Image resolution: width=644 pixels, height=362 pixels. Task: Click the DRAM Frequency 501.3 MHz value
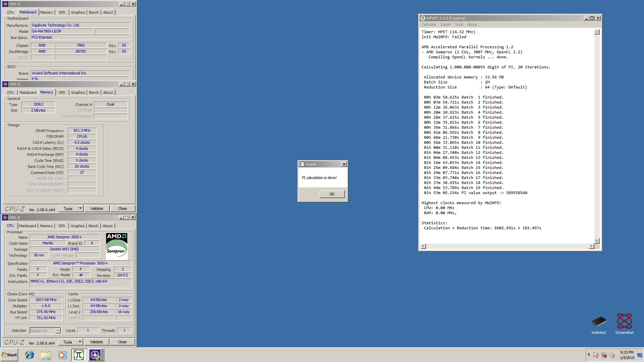point(82,131)
